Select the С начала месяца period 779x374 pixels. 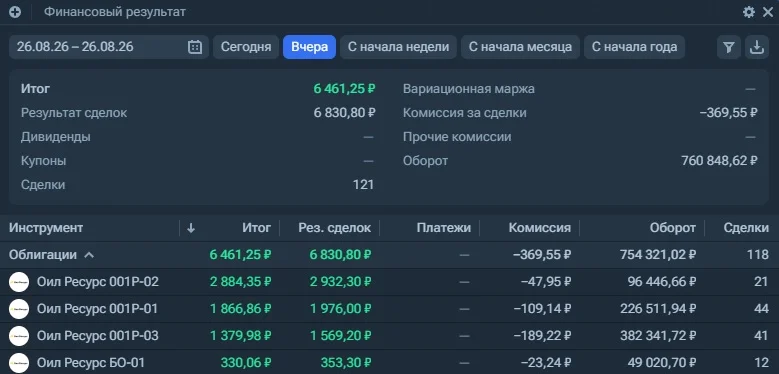point(520,47)
